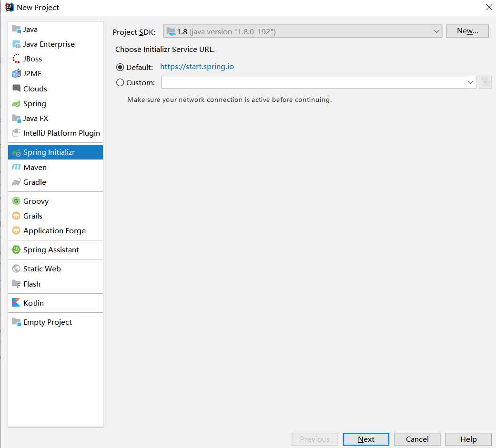496x448 pixels.
Task: Click the Java FX folder icon
Action: [16, 118]
